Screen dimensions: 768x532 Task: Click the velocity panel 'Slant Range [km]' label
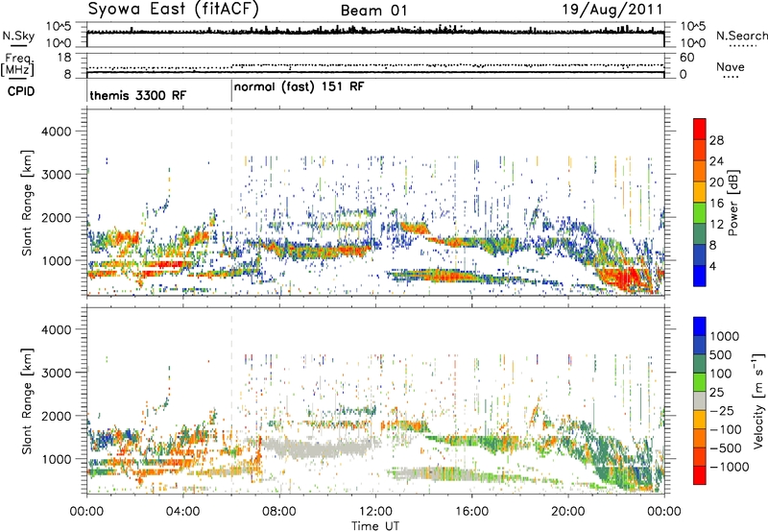tap(27, 400)
